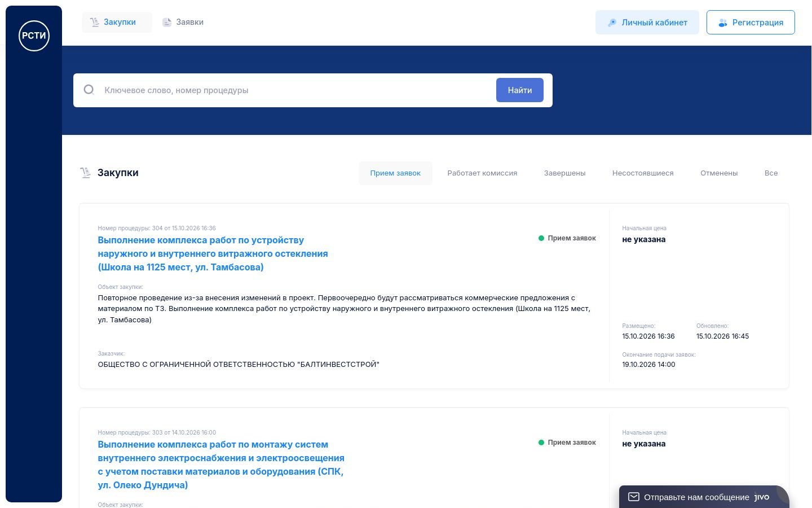This screenshot has height=508, width=812.
Task: Click the Повторное проведение description text
Action: [344, 309]
